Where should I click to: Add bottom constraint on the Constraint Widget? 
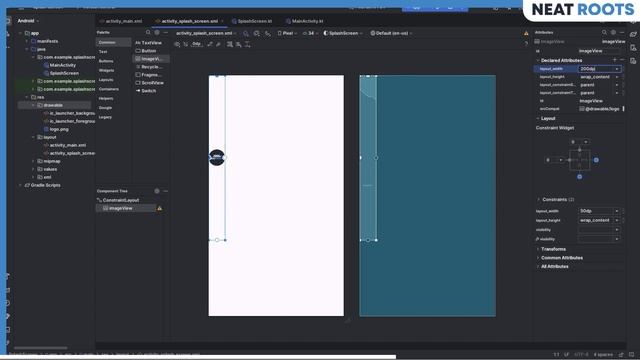click(580, 177)
